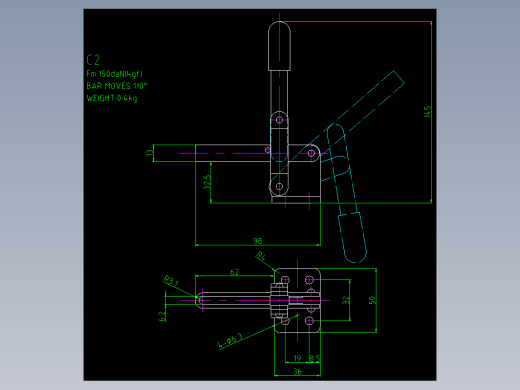Select the WEIGHT 0.4kg annotation
Screen dimensions: 520x390
click(x=112, y=98)
